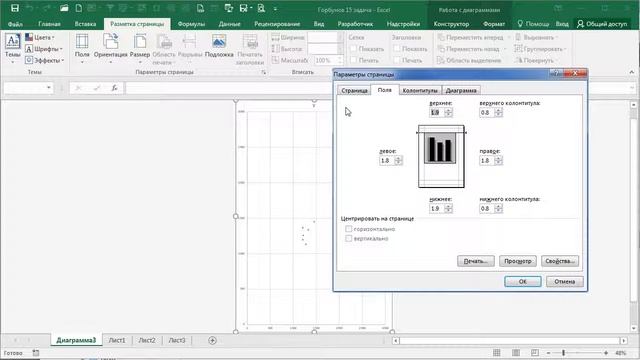
Task: Open the Эффекты theme effects menu
Action: [x=45, y=60]
